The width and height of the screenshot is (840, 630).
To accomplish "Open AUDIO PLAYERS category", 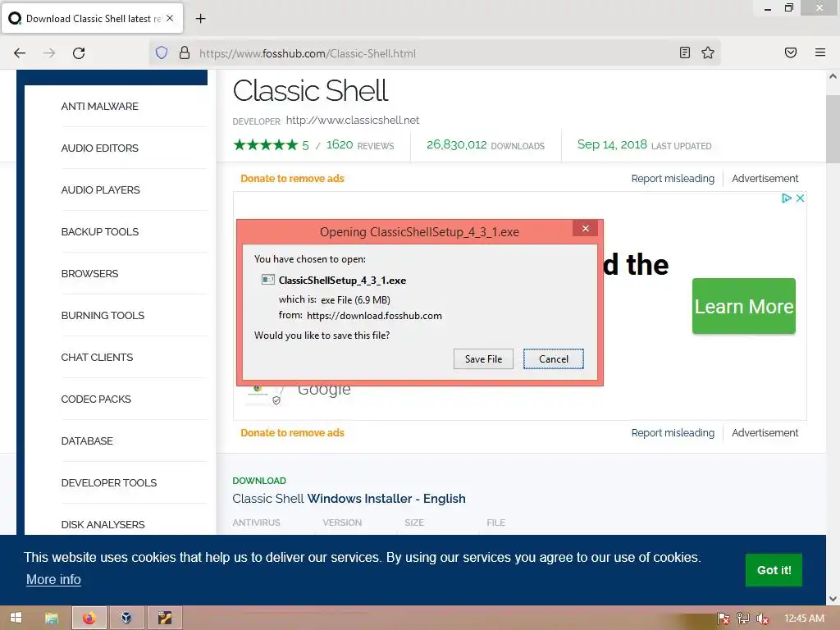I will [x=100, y=190].
